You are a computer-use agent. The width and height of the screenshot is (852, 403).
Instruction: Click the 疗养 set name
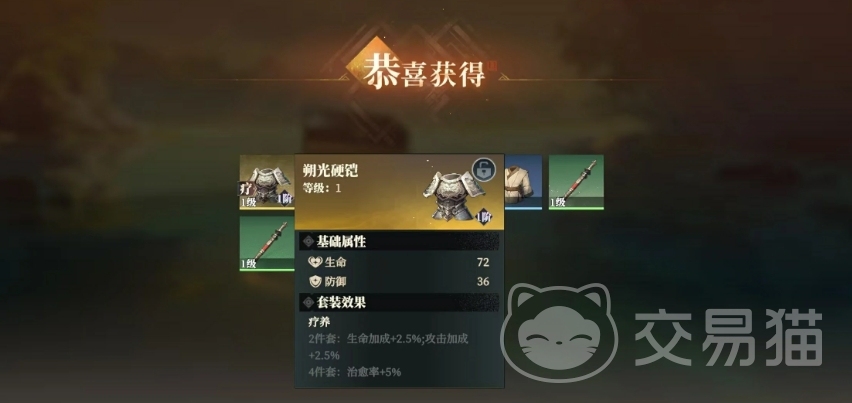tap(319, 322)
